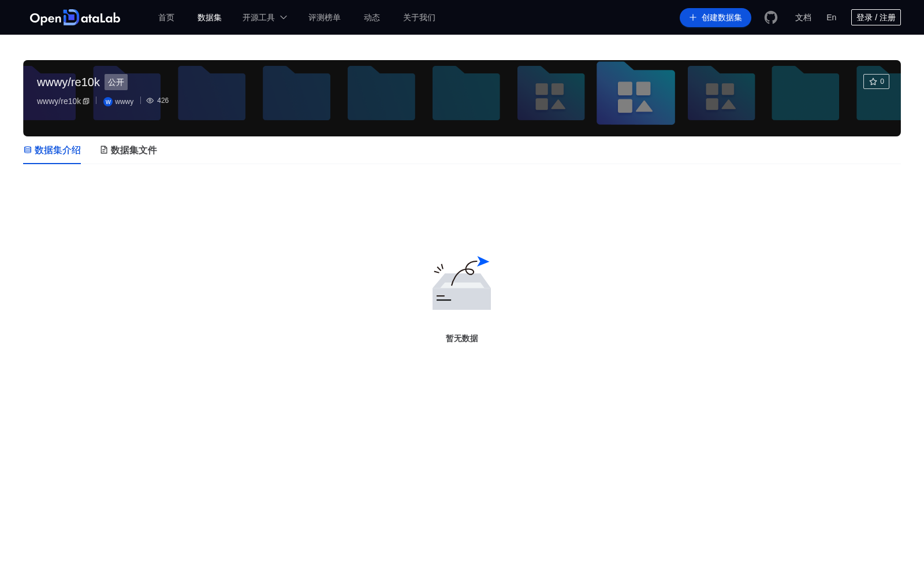The height and width of the screenshot is (578, 924).
Task: Switch to 数据集文件 tab
Action: [x=128, y=150]
